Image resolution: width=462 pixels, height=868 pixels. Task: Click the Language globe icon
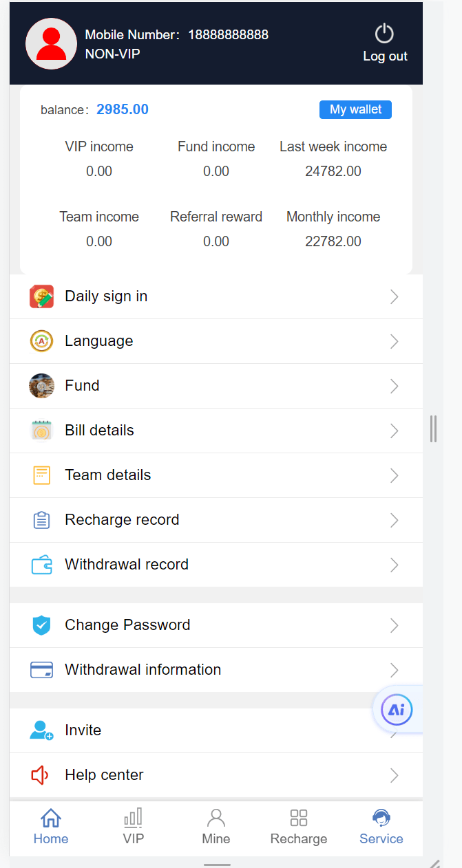pyautogui.click(x=41, y=341)
